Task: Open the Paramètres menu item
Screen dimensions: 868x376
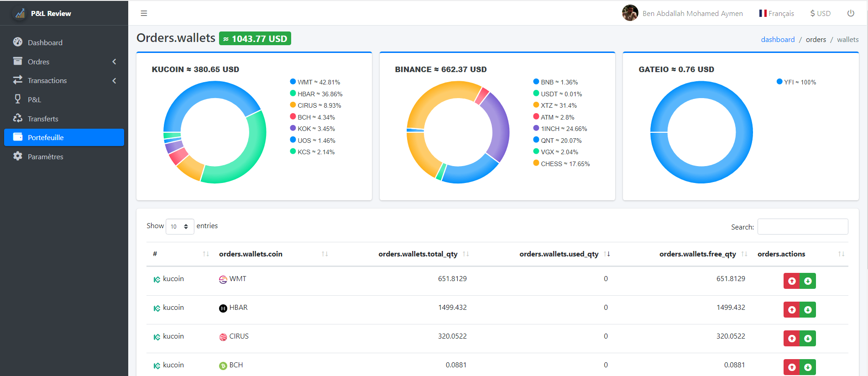Action: tap(64, 157)
